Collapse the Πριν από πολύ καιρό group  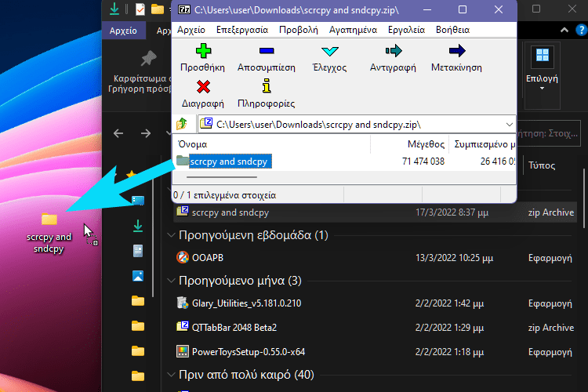point(172,375)
